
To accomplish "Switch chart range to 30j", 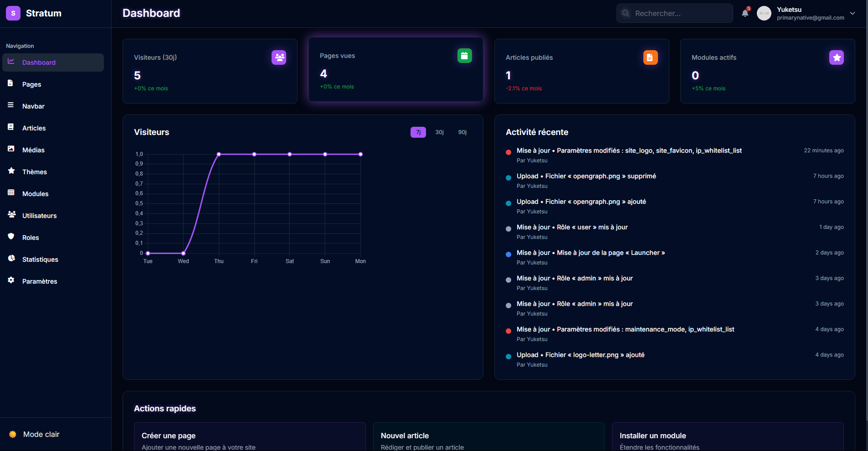I will click(x=439, y=132).
